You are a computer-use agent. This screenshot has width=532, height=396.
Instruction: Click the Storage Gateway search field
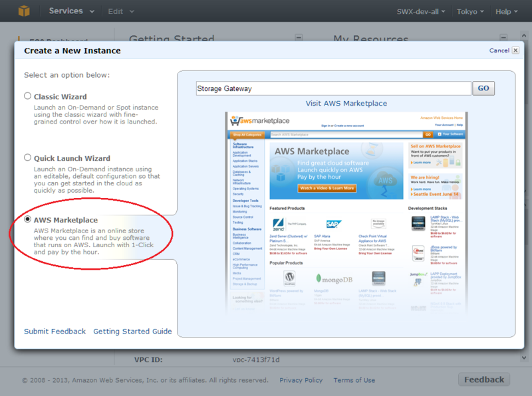pyautogui.click(x=334, y=88)
